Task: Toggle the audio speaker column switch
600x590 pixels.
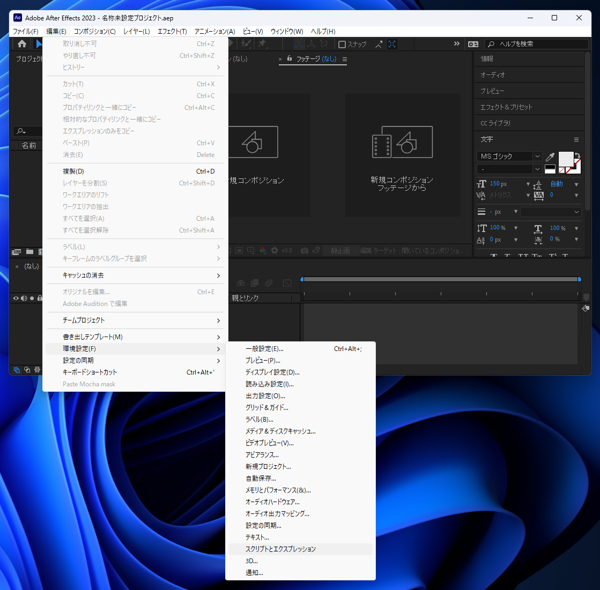Action: pyautogui.click(x=24, y=298)
